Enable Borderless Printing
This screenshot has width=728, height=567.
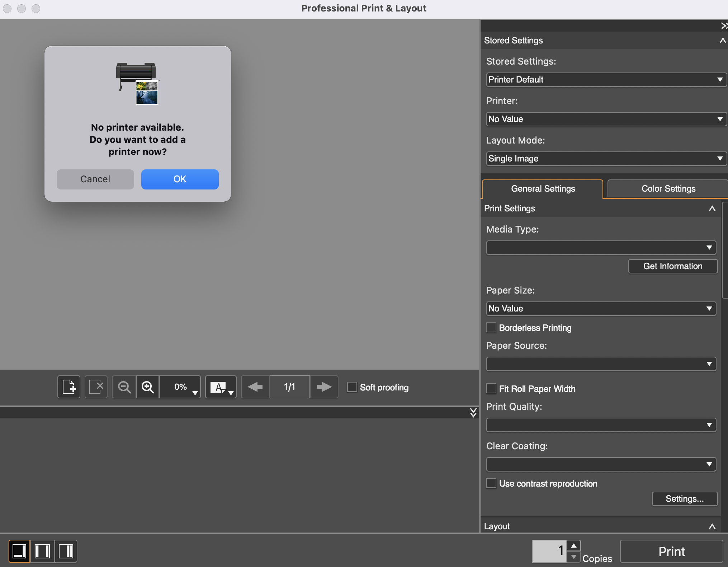(491, 327)
